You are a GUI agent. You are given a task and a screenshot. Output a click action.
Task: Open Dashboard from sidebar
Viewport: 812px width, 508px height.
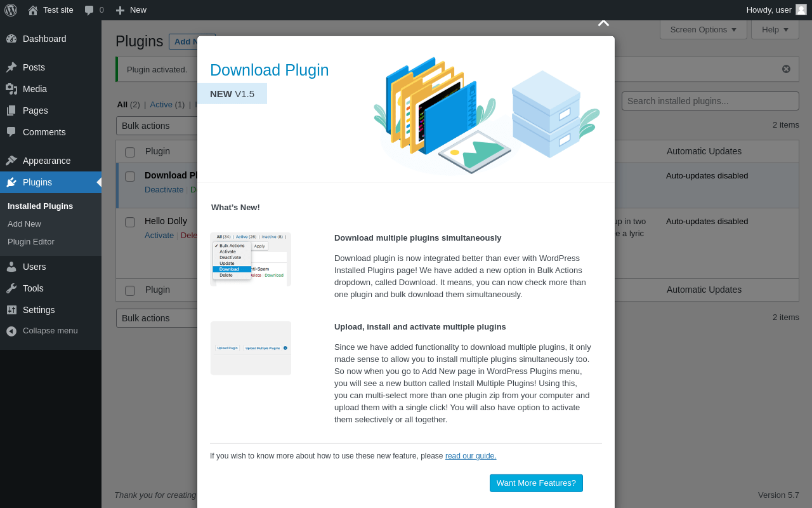[x=51, y=39]
